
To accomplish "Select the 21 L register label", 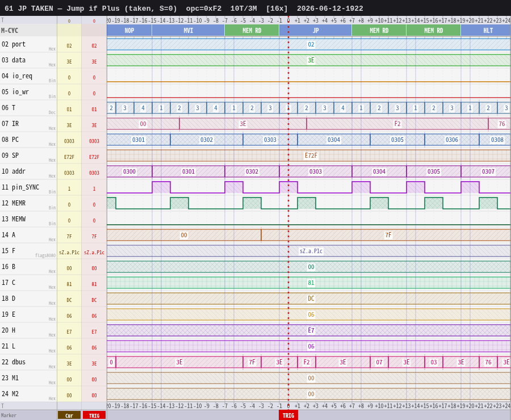I will tap(9, 346).
